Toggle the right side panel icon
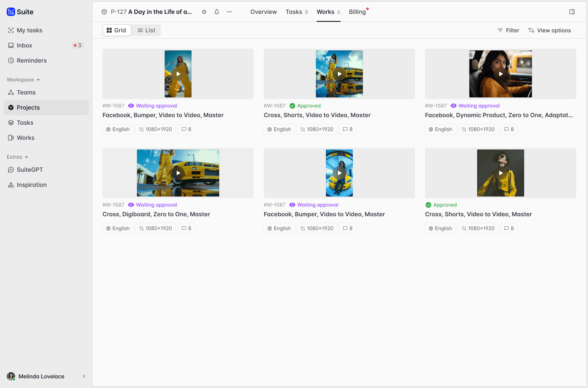The height and width of the screenshot is (388, 588). [572, 12]
